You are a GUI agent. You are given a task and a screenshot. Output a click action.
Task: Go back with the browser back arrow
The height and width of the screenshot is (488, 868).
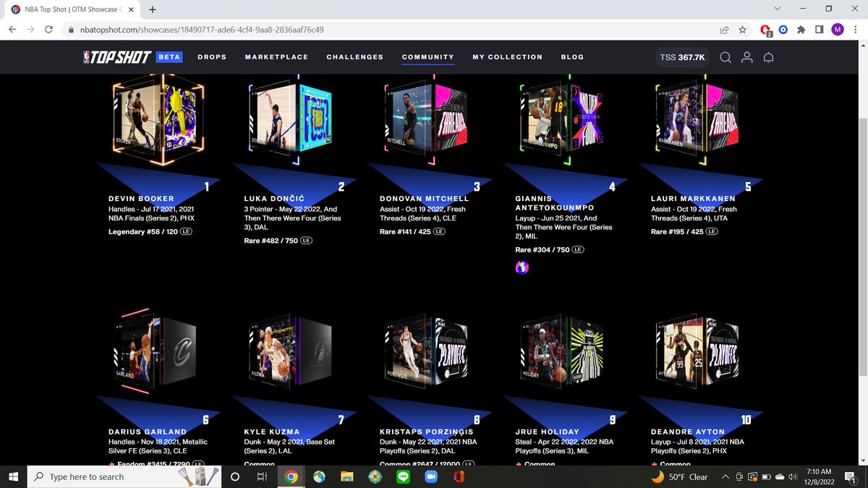[x=12, y=30]
